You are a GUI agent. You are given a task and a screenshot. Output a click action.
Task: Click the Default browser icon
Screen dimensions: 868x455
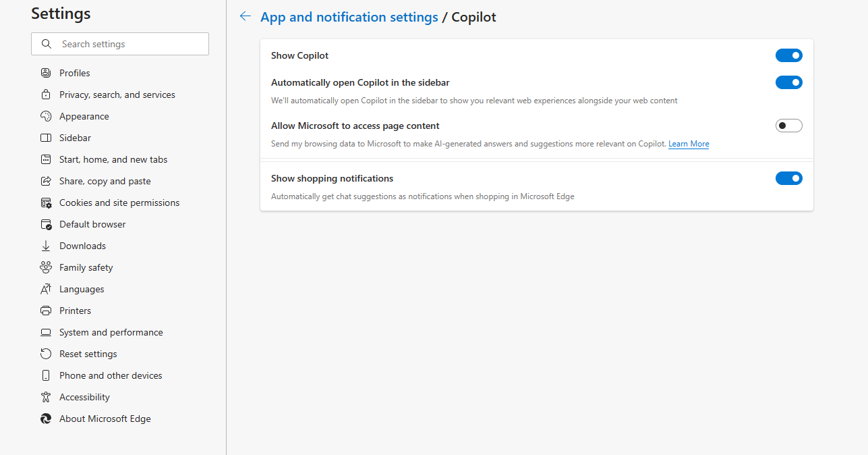pyautogui.click(x=46, y=224)
